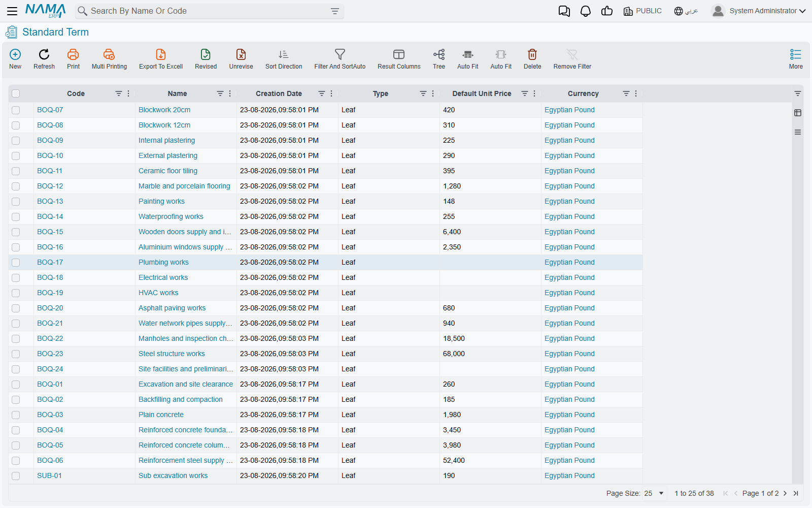Sort by Name column header
The width and height of the screenshot is (812, 508).
click(178, 93)
